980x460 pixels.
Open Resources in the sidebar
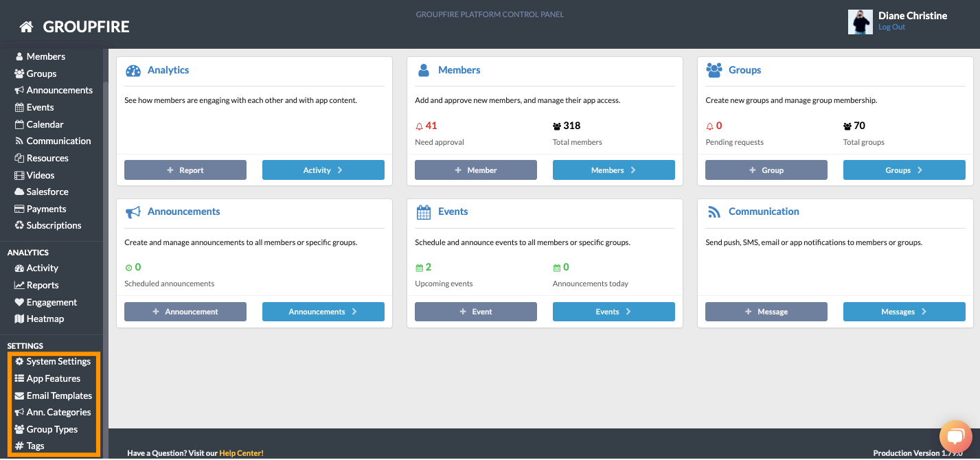coord(42,158)
